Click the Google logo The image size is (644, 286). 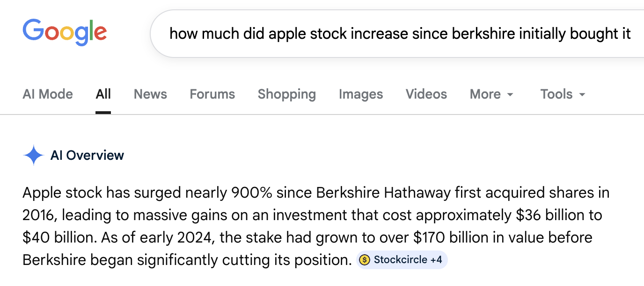65,32
